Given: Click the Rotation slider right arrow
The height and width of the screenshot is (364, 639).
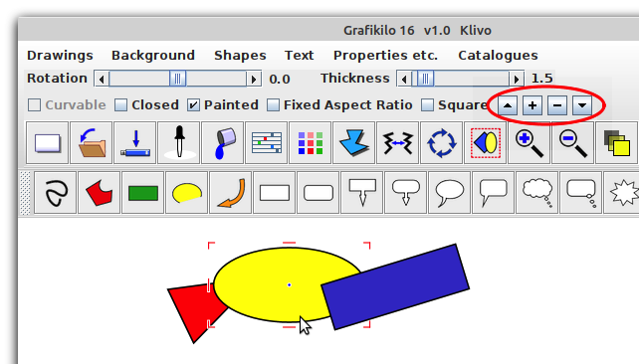Looking at the screenshot, I should click(254, 79).
